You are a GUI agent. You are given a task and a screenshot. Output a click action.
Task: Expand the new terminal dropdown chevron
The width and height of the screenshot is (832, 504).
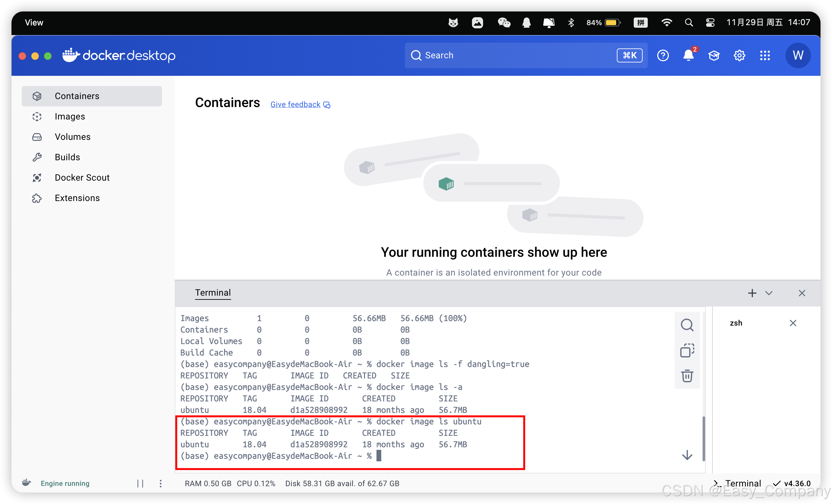(769, 293)
